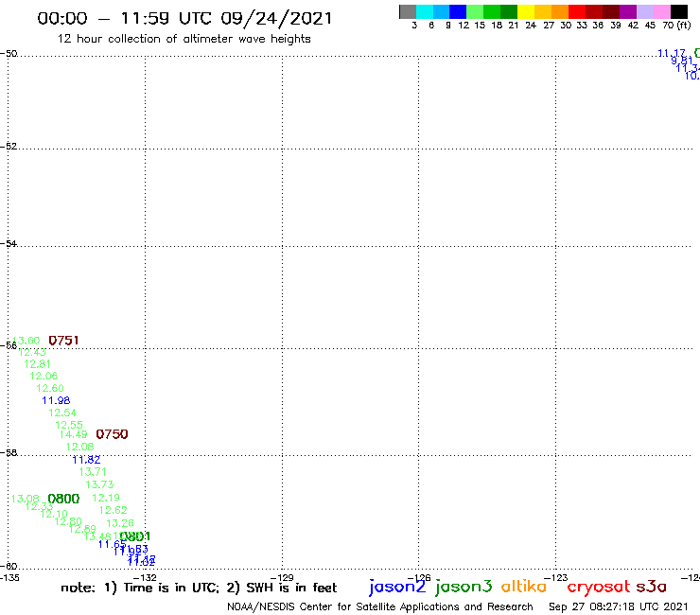Click the -129 longitude axis label
The width and height of the screenshot is (700, 615).
click(283, 577)
